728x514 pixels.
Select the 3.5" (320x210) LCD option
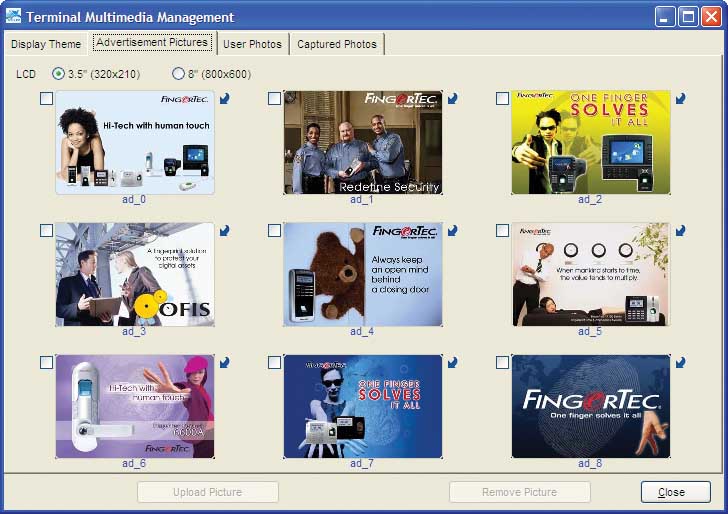point(58,74)
